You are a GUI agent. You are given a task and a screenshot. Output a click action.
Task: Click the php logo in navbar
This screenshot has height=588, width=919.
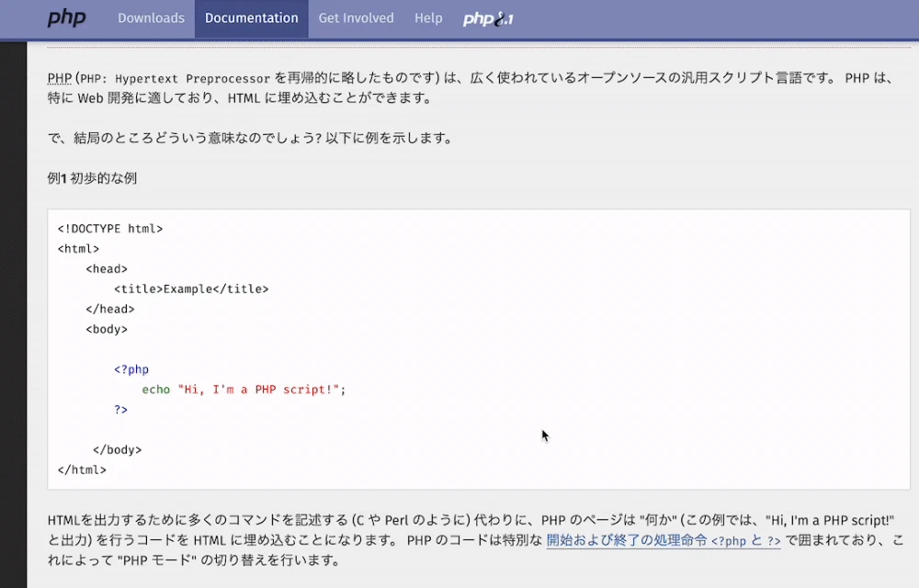[x=66, y=17]
